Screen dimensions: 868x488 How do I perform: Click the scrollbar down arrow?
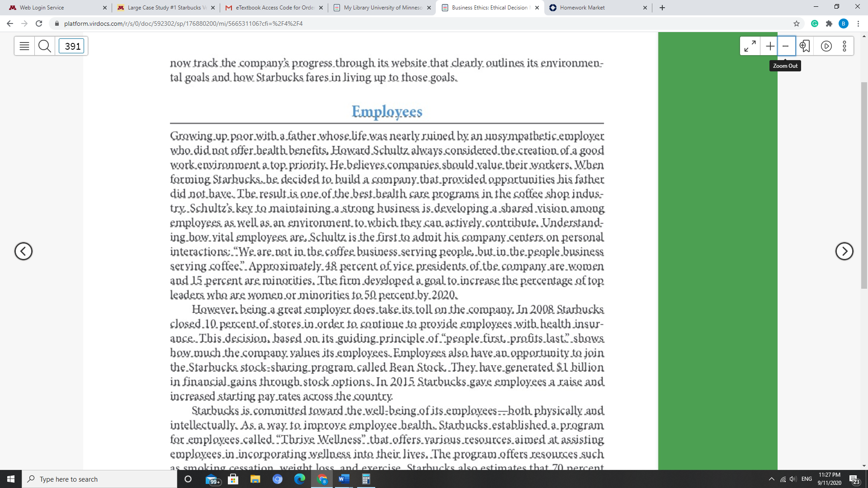(x=864, y=466)
